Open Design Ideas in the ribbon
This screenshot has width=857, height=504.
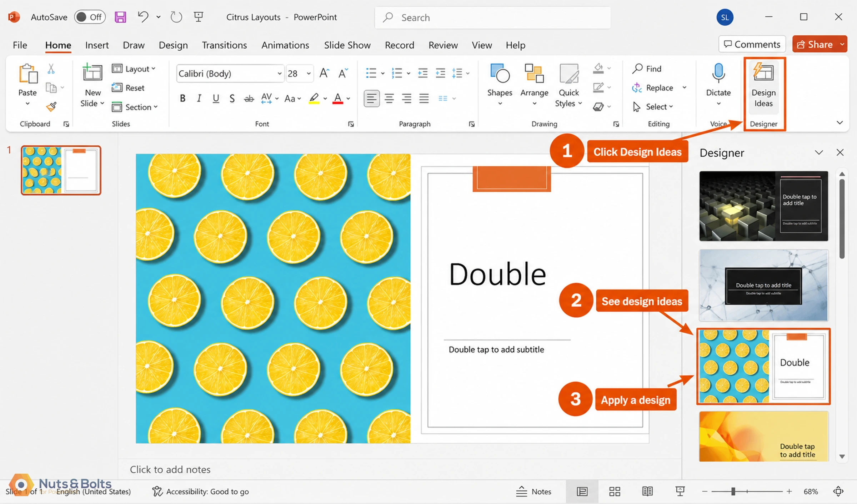[763, 86]
